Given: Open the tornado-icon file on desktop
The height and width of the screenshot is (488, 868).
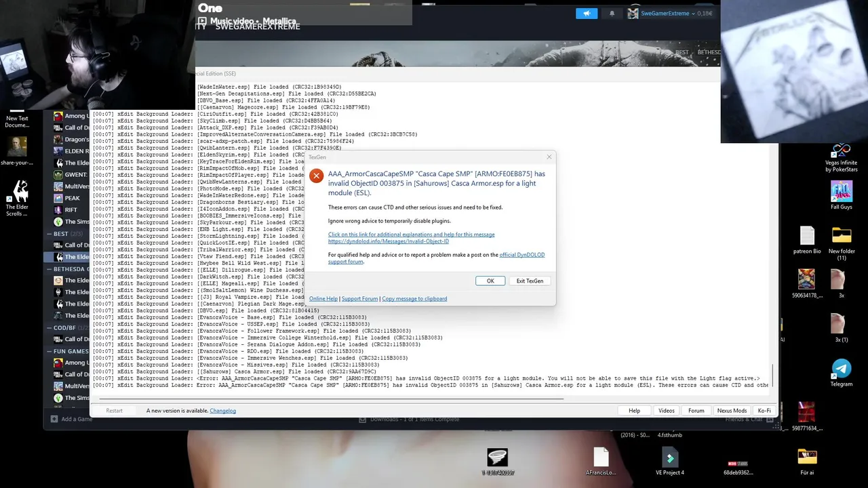Looking at the screenshot, I should coord(498,461).
